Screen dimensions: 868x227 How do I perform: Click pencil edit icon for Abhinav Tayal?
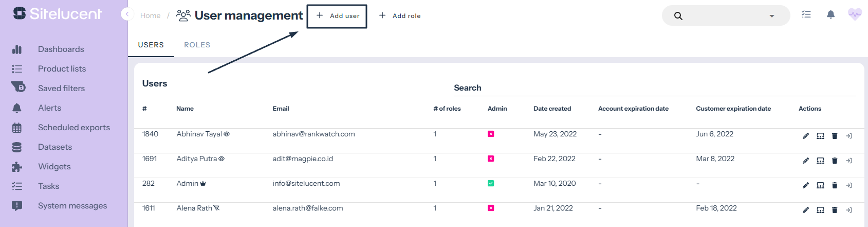click(806, 136)
